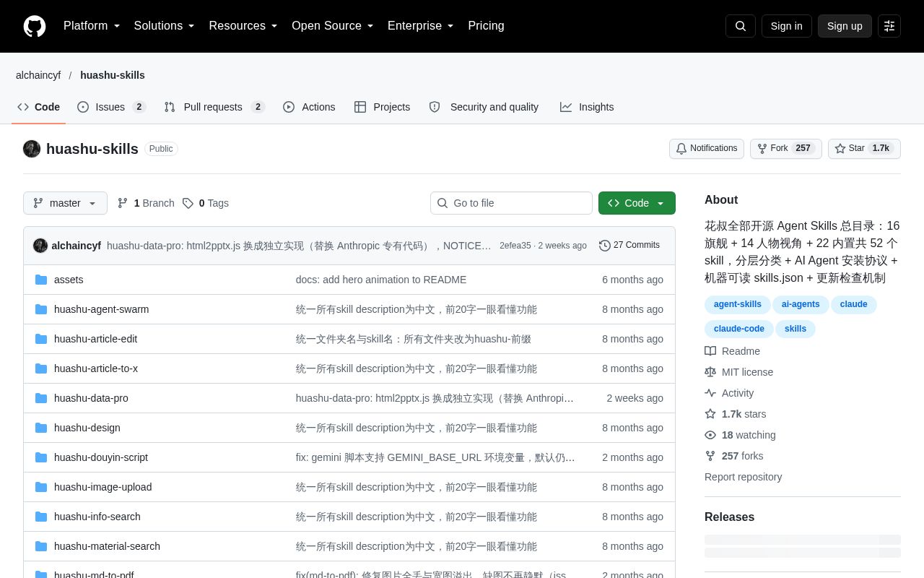Open the alchaincyf owner link in breadcrumb
The width and height of the screenshot is (924, 578).
tap(38, 75)
